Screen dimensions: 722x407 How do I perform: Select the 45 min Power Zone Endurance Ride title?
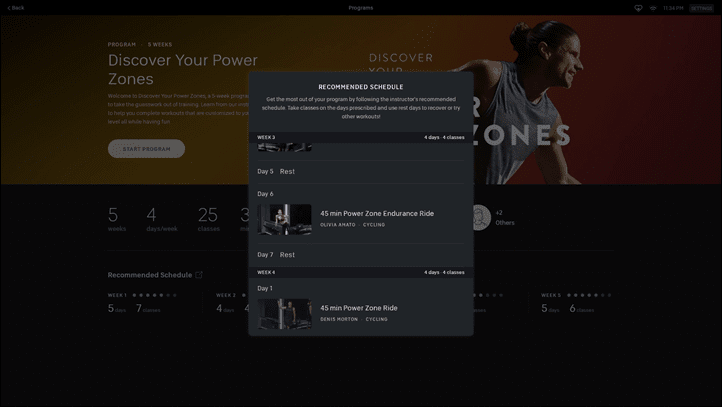377,214
